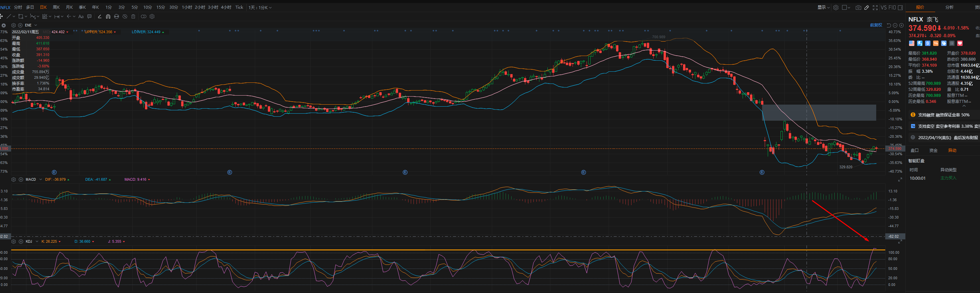This screenshot has width=980, height=293.
Task: Select the range ruler drawing tool
Action: 57,16
